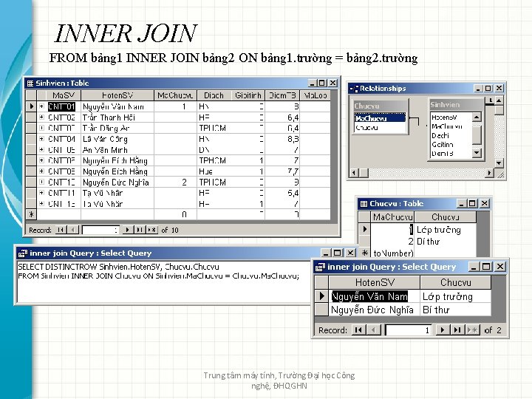The image size is (532, 399).
Task: Select row selector of CNT01 record
Action: [31, 106]
